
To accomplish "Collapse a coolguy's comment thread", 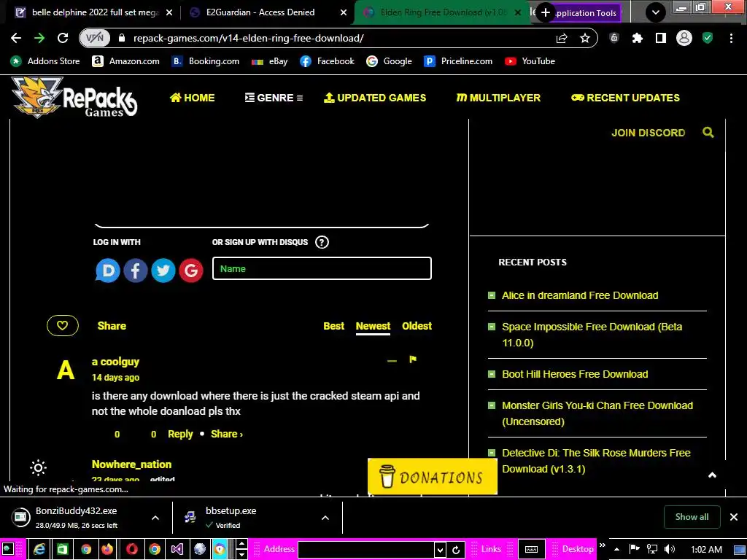I will [392, 360].
